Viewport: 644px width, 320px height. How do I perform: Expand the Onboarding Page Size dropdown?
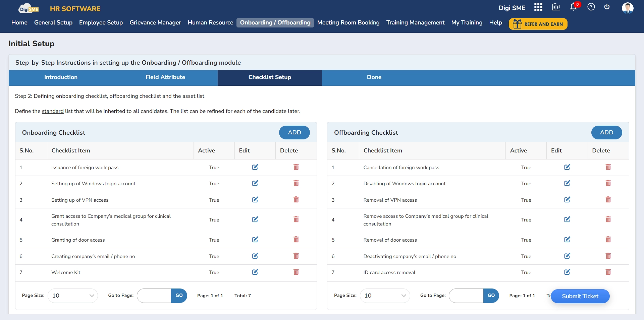pos(73,296)
